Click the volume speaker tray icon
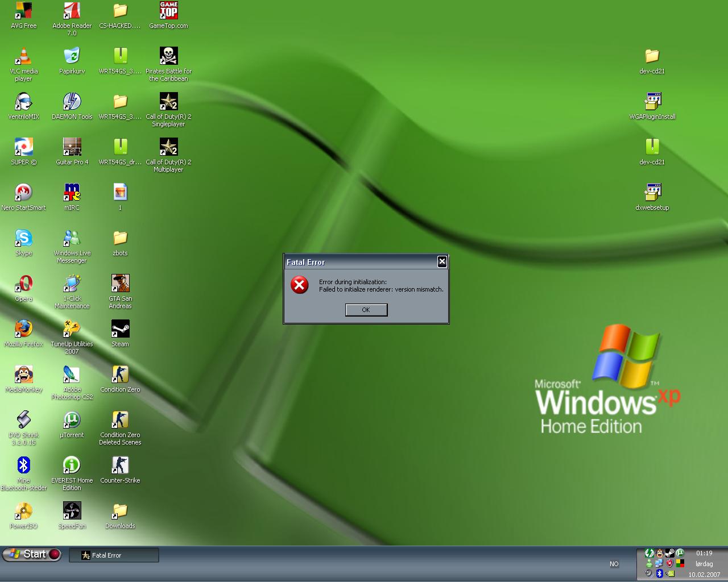 (649, 573)
